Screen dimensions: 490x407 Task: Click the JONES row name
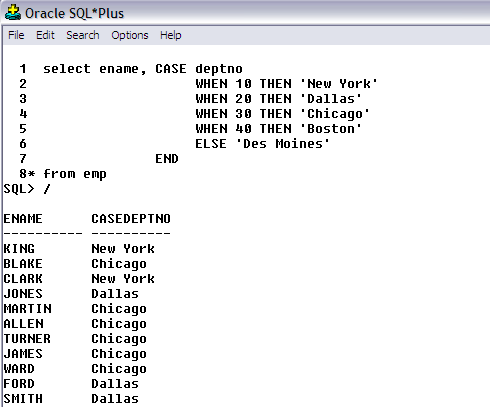point(23,294)
